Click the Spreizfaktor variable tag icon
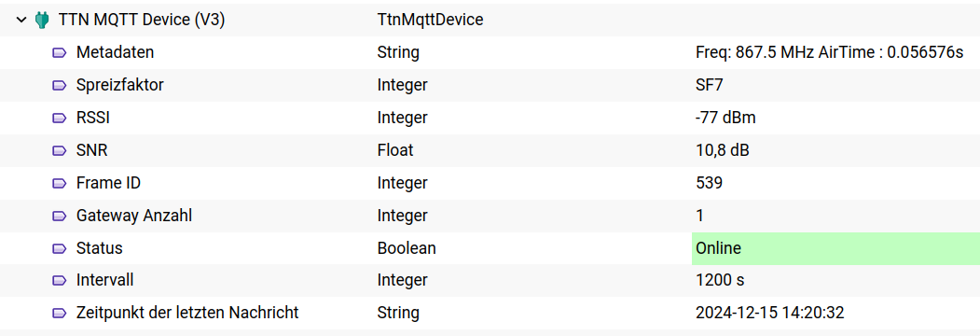This screenshot has width=980, height=336. (59, 85)
